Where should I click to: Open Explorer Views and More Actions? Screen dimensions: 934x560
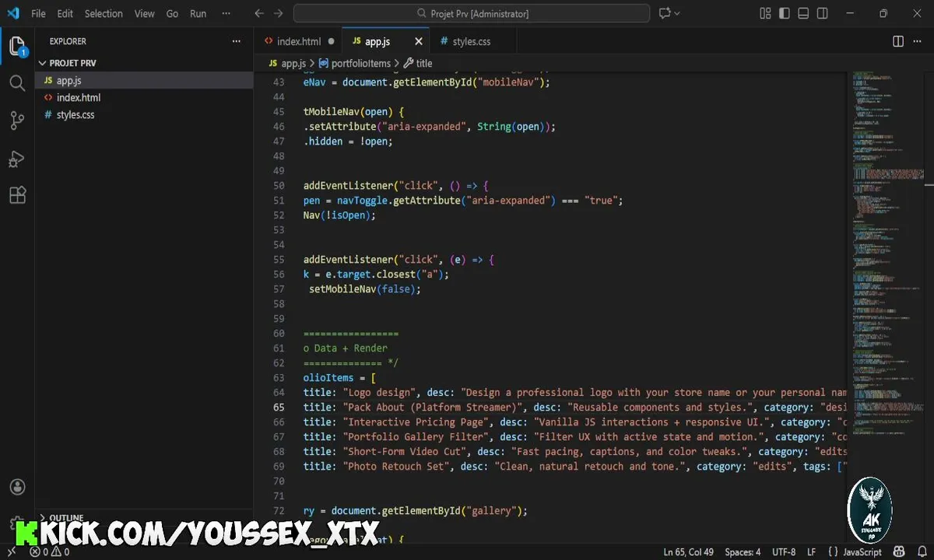(x=237, y=41)
